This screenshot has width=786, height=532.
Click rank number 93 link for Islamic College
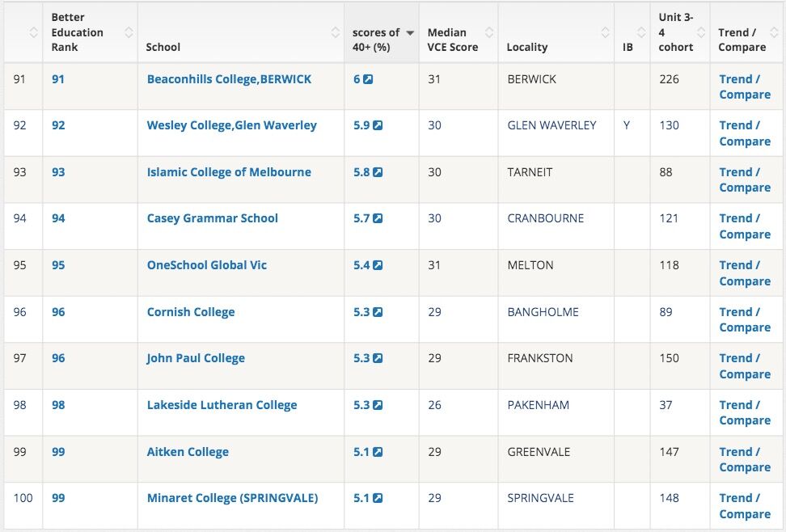(x=58, y=172)
